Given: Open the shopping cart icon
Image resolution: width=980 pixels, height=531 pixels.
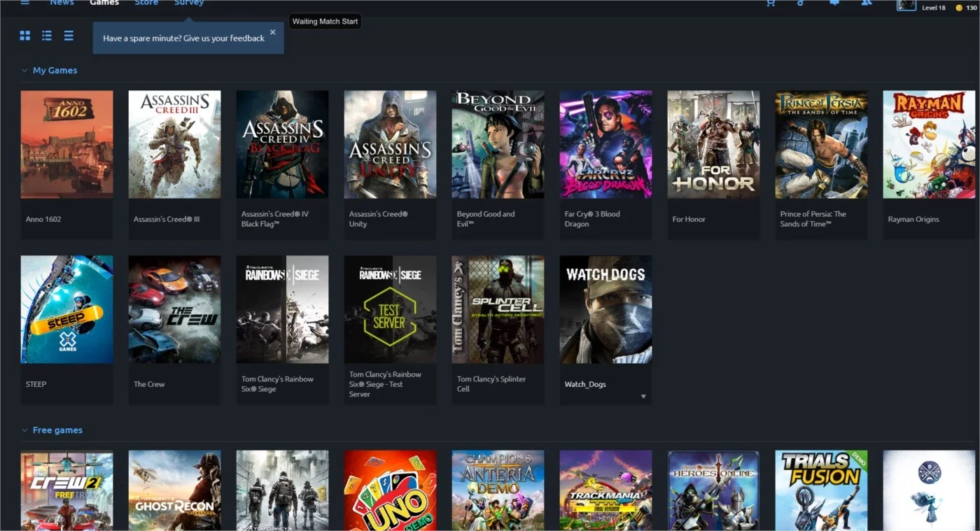Looking at the screenshot, I should click(771, 3).
